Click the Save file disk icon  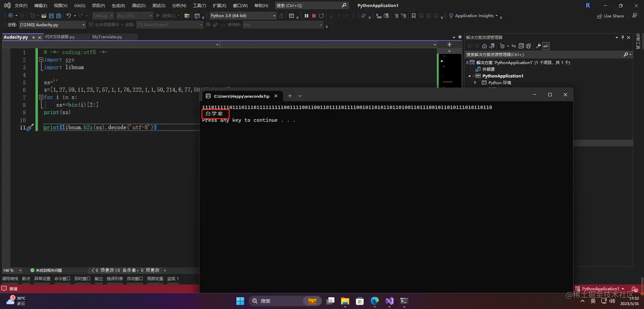[x=51, y=16]
